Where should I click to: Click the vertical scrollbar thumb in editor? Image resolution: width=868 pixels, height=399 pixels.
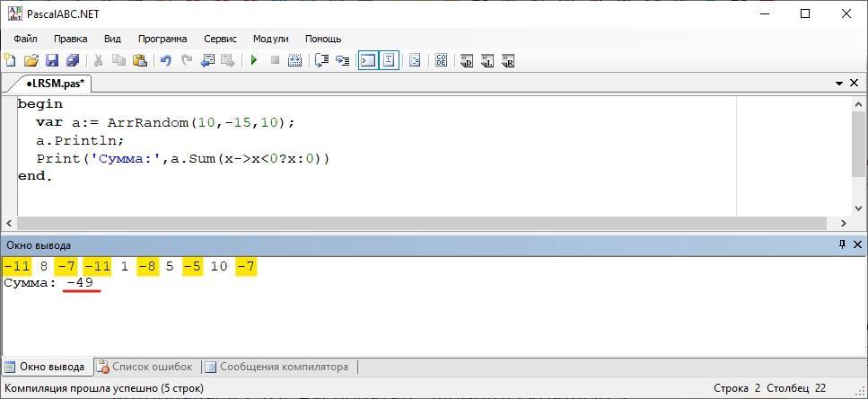(858, 144)
